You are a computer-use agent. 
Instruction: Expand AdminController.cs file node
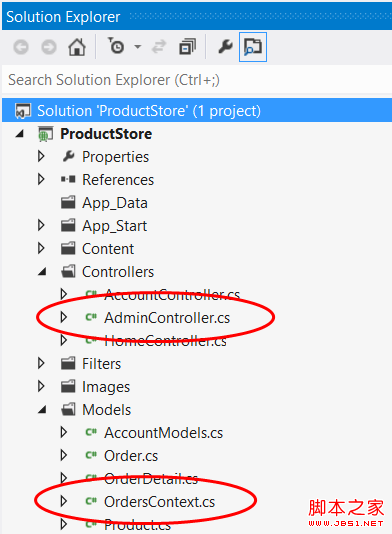click(63, 317)
